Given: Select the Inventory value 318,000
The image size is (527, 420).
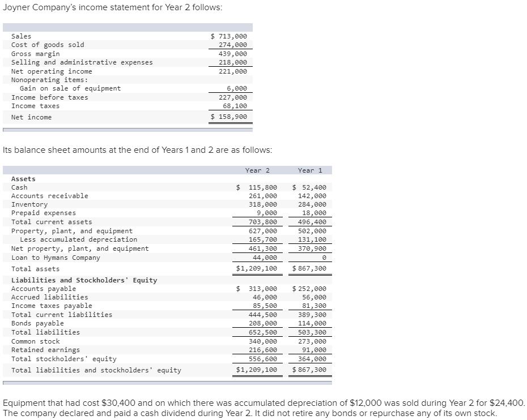Looking at the screenshot, I should (263, 204).
